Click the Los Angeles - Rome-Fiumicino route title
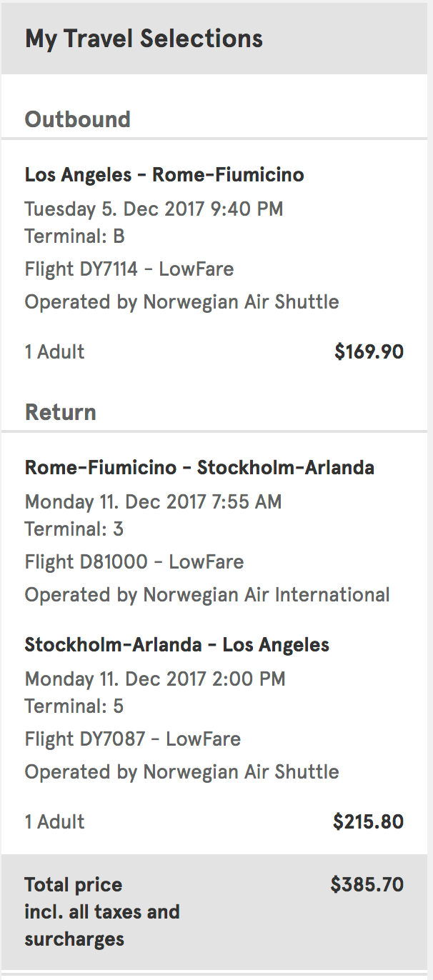 (x=164, y=174)
